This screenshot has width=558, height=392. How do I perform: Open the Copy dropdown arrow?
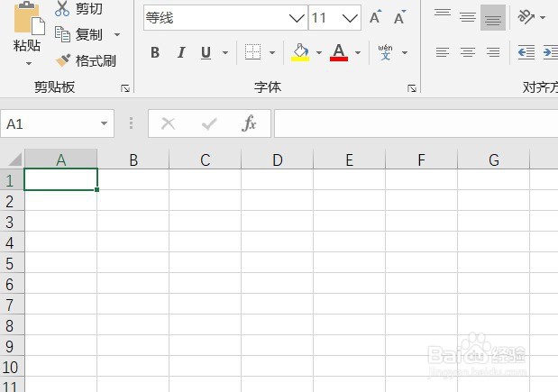[117, 34]
